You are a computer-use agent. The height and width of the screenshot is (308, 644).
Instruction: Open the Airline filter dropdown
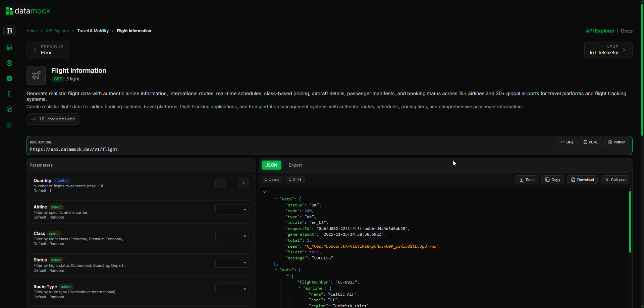tap(232, 209)
